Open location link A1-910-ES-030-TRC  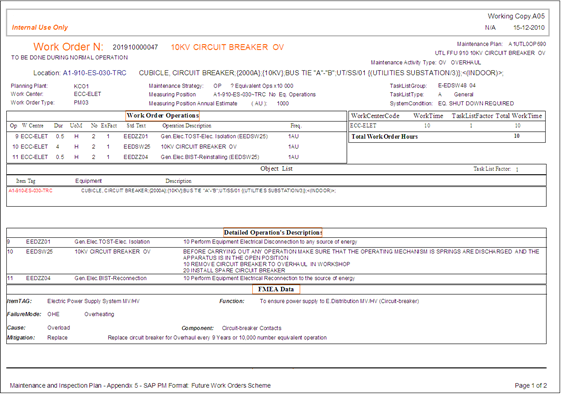94,73
